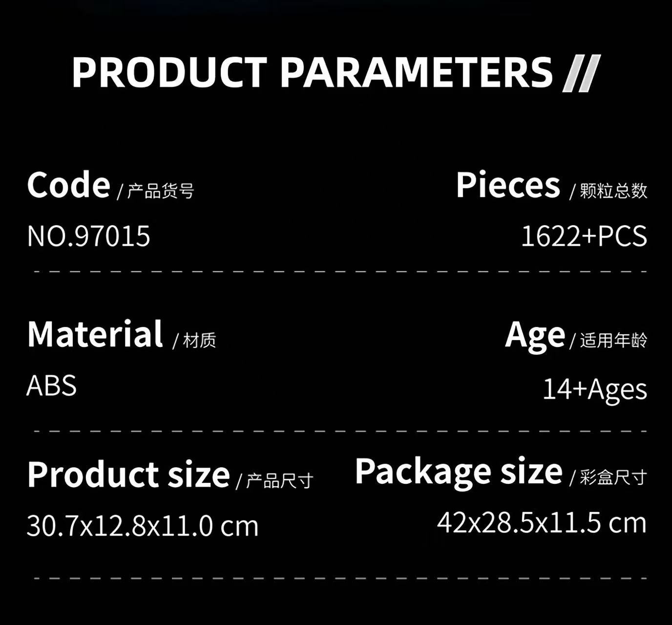672x625 pixels.
Task: Select the product code NO.97015
Action: [x=88, y=236]
